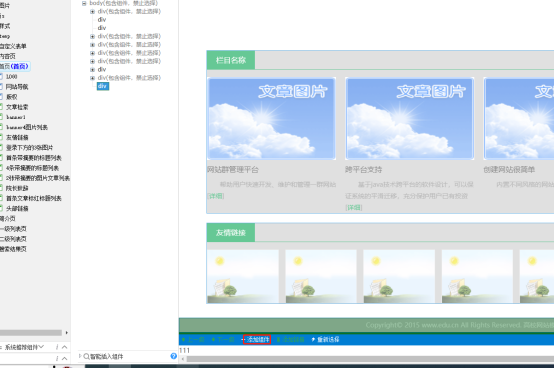The width and height of the screenshot is (554, 368).
Task: Click the info icon in bottom panel row
Action: (x=57, y=358)
